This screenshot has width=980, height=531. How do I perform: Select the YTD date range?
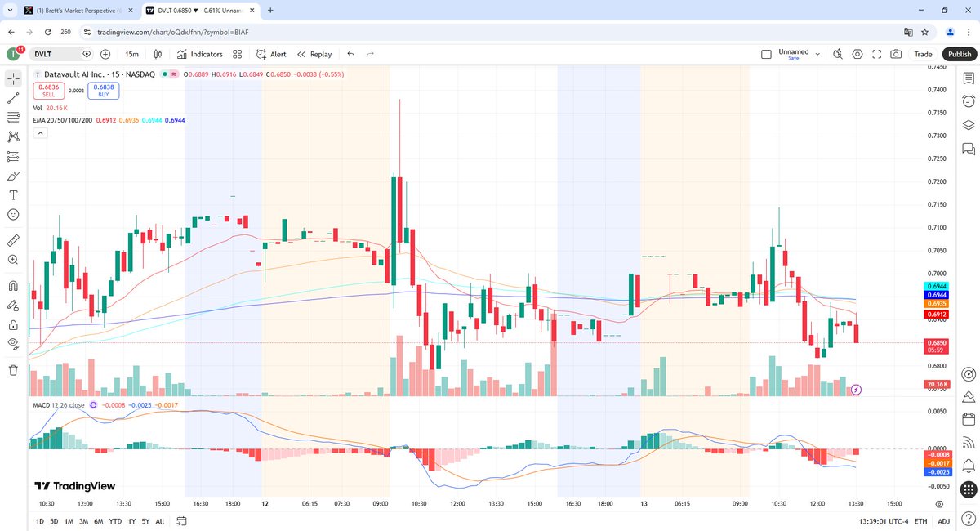[116, 521]
